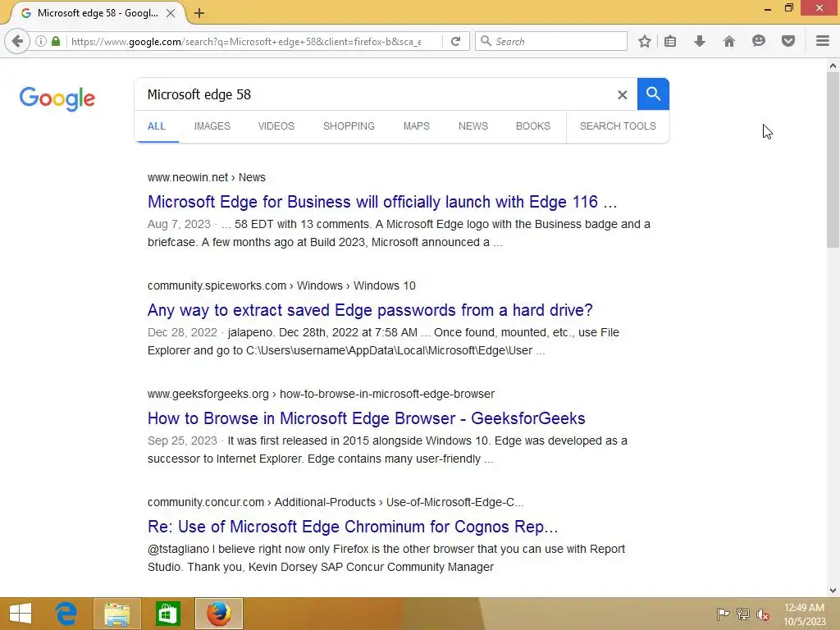Viewport: 840px width, 630px height.
Task: Open network status tray icon
Action: 743,614
